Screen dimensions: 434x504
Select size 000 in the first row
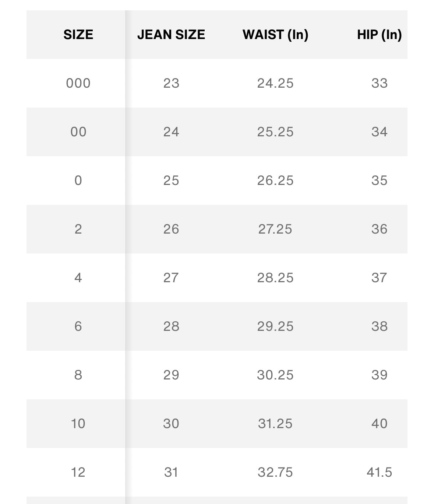(x=78, y=83)
